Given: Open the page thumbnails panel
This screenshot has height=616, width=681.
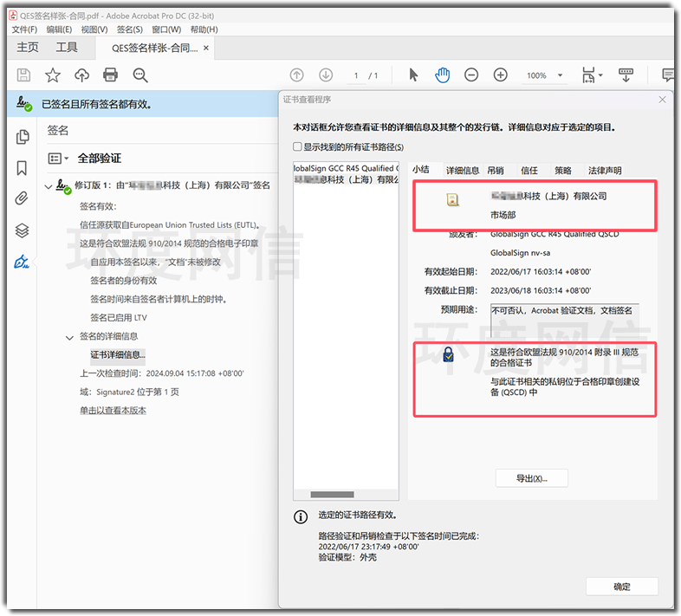Looking at the screenshot, I should pos(23,137).
